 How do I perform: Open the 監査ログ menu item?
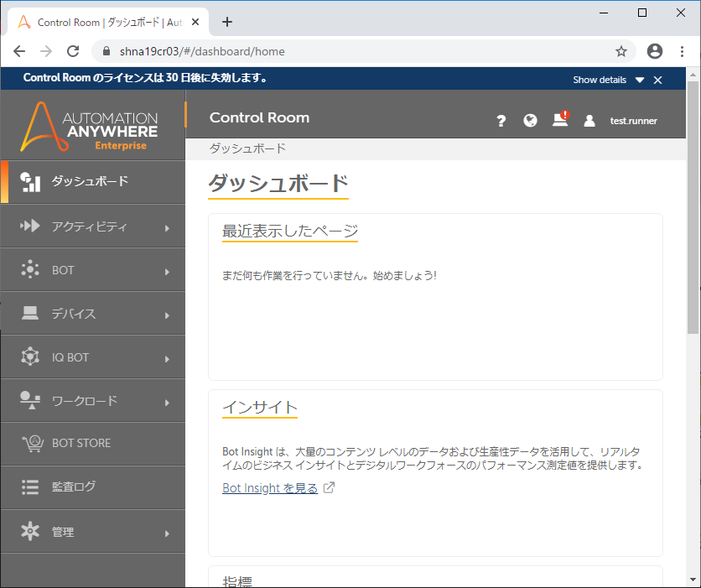coord(93,487)
